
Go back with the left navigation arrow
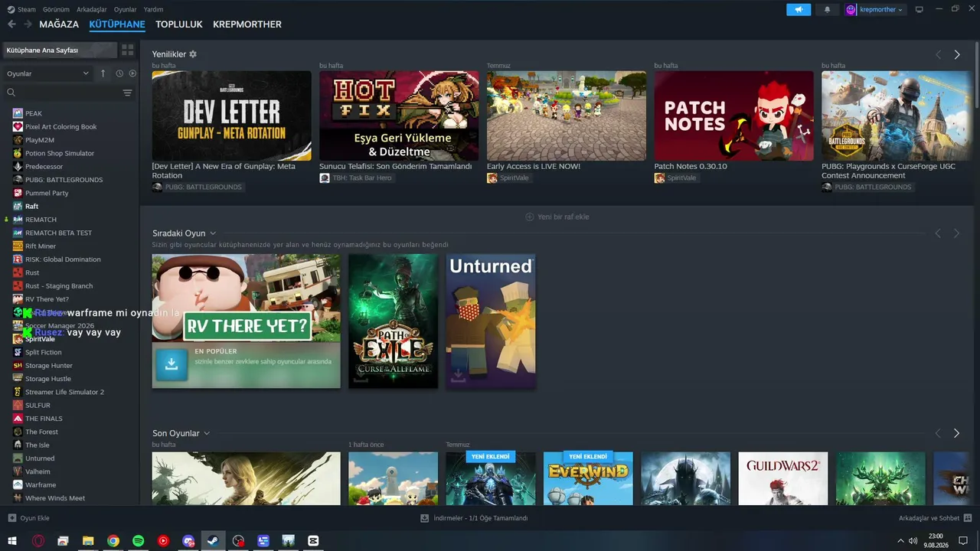pos(11,24)
